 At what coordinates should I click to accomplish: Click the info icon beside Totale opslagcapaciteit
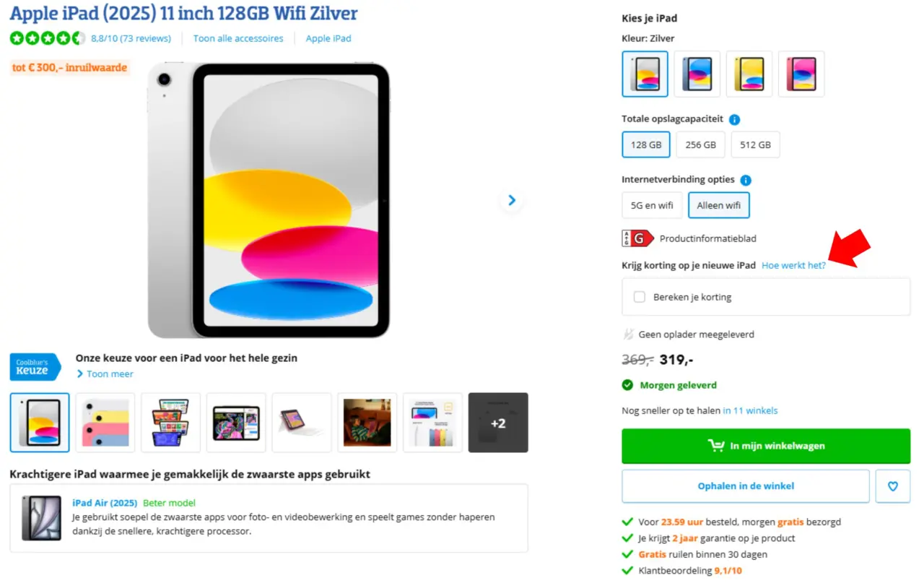click(734, 120)
